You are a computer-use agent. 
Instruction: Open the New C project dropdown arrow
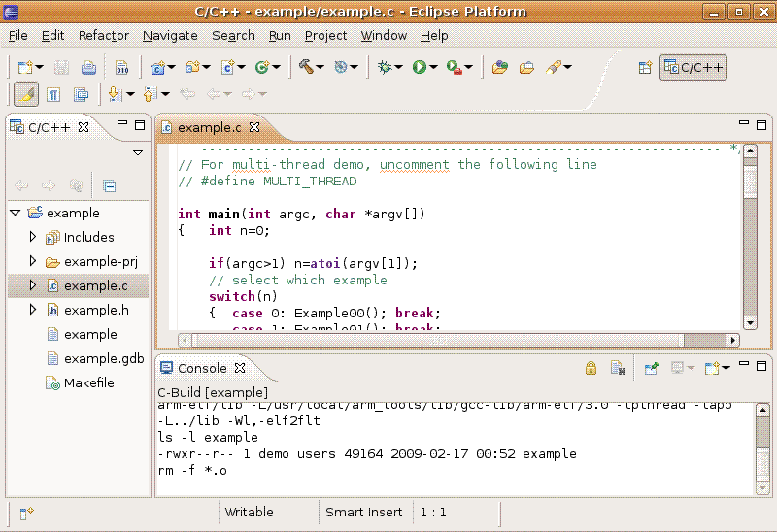(x=172, y=67)
